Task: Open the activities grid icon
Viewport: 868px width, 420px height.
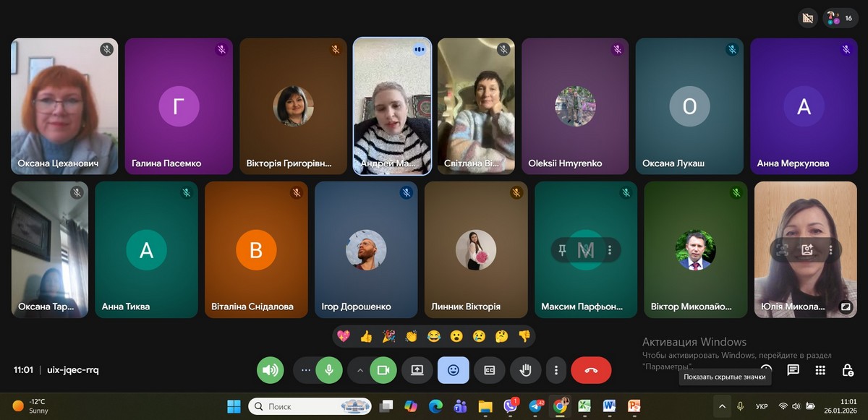Action: pyautogui.click(x=820, y=370)
